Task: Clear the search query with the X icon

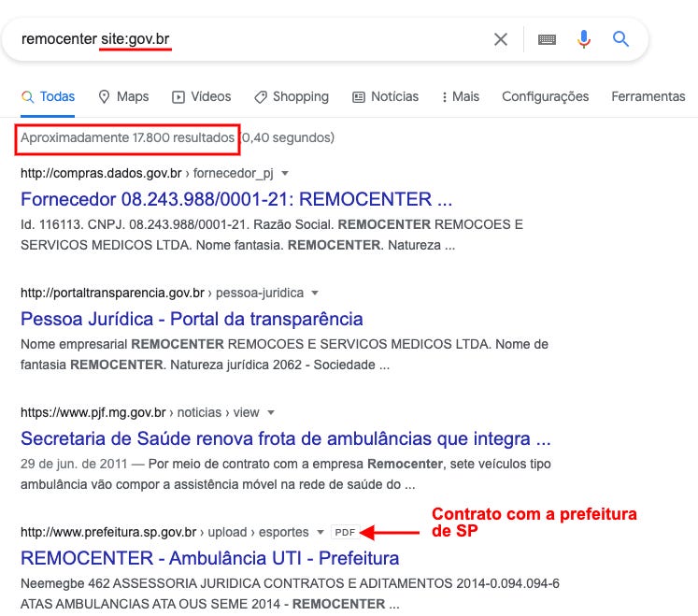Action: click(501, 39)
